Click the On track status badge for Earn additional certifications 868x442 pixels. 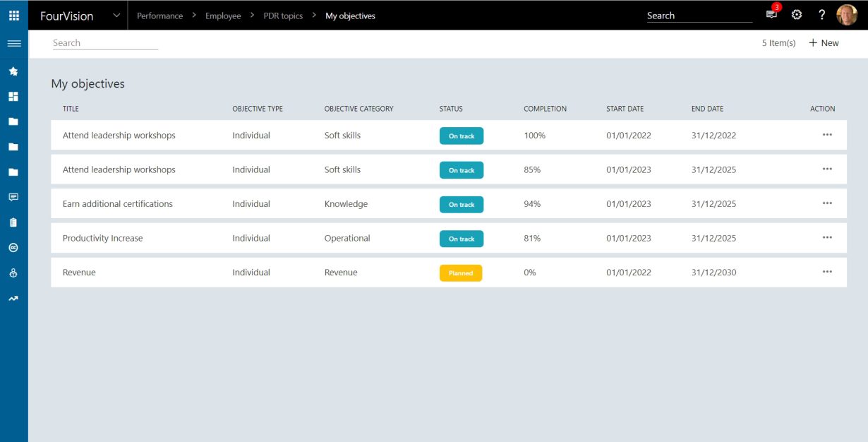pos(461,204)
